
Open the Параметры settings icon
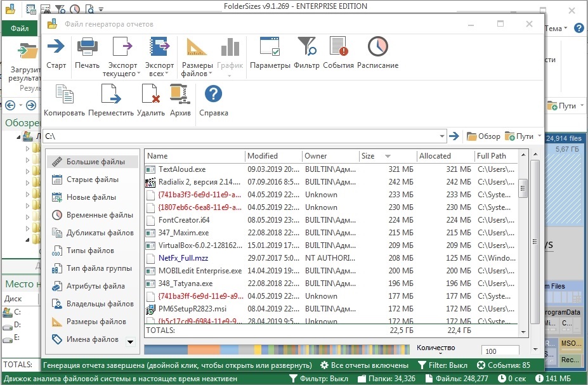click(x=270, y=46)
